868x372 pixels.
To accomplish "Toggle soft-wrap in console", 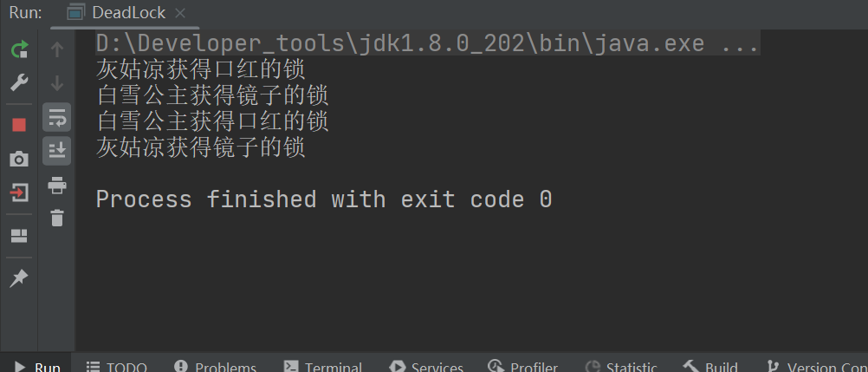I will click(x=57, y=117).
